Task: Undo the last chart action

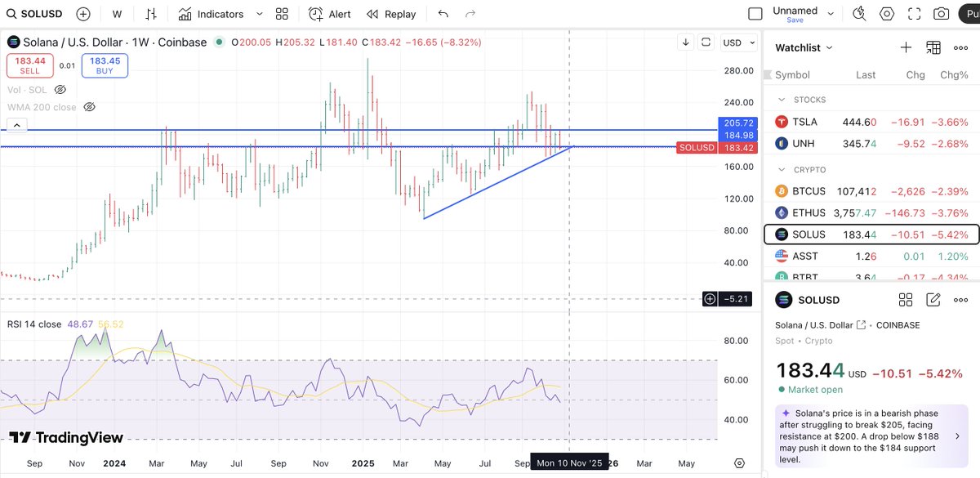Action: point(443,14)
